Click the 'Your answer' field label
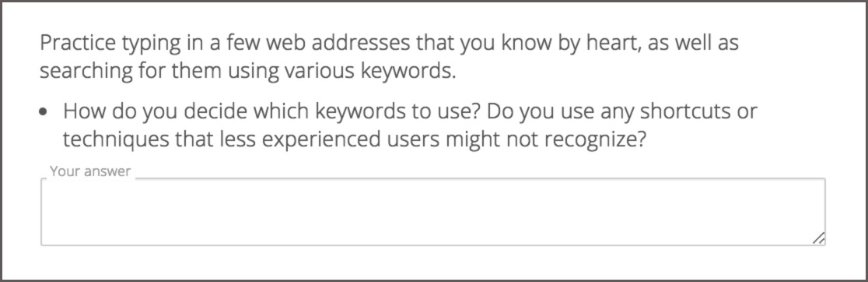868x282 pixels. pyautogui.click(x=90, y=171)
